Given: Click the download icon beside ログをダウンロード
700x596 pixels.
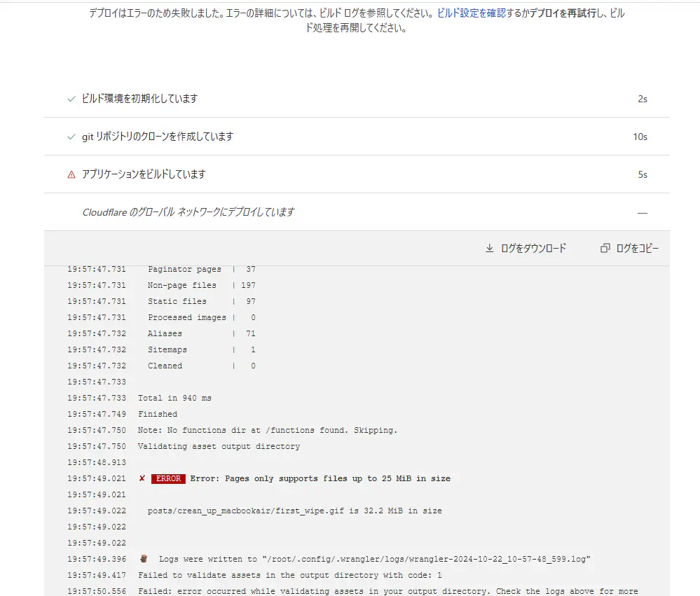Looking at the screenshot, I should tap(490, 249).
